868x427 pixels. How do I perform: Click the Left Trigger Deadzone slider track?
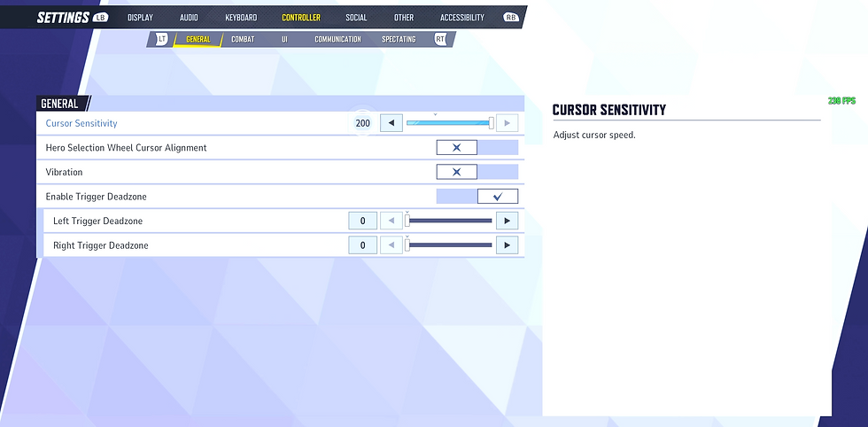point(449,221)
